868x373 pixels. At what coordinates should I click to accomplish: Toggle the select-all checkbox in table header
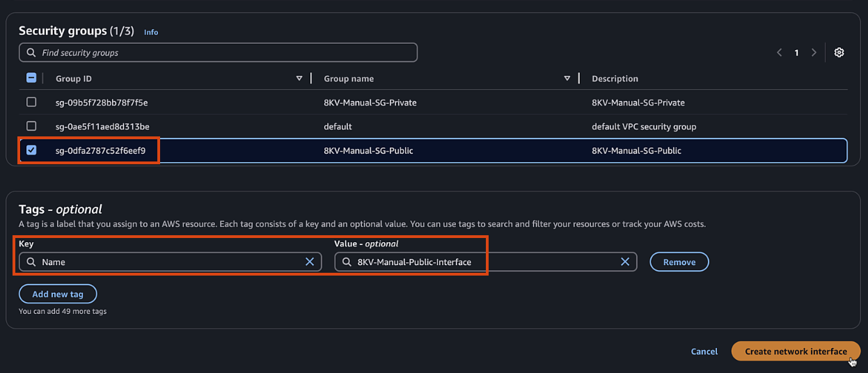click(x=31, y=79)
